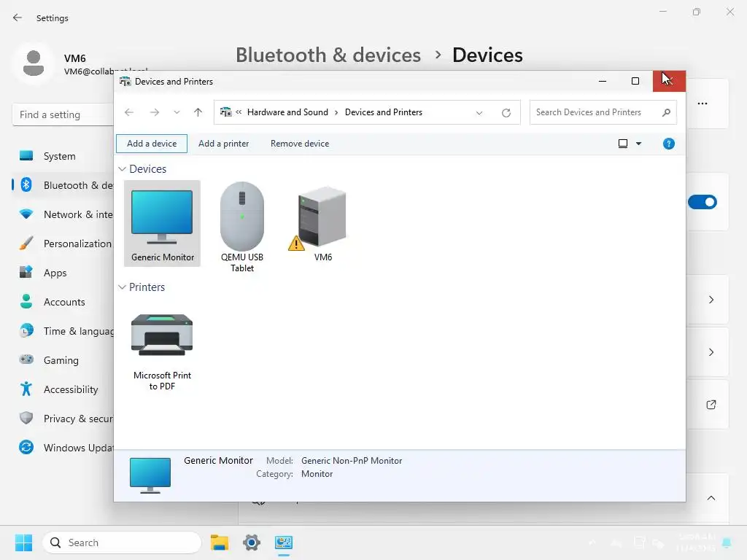Click the view layout icon in toolbar
This screenshot has width=747, height=560.
623,144
